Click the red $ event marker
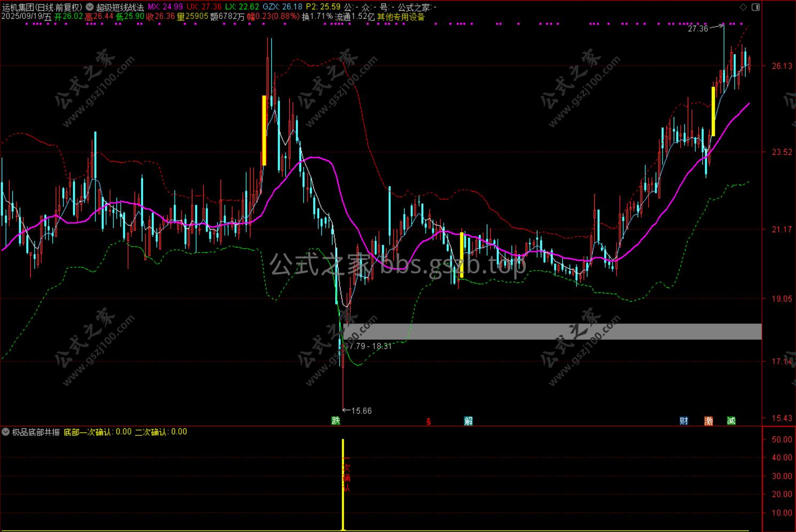Viewport: 796px width, 532px height. point(428,422)
